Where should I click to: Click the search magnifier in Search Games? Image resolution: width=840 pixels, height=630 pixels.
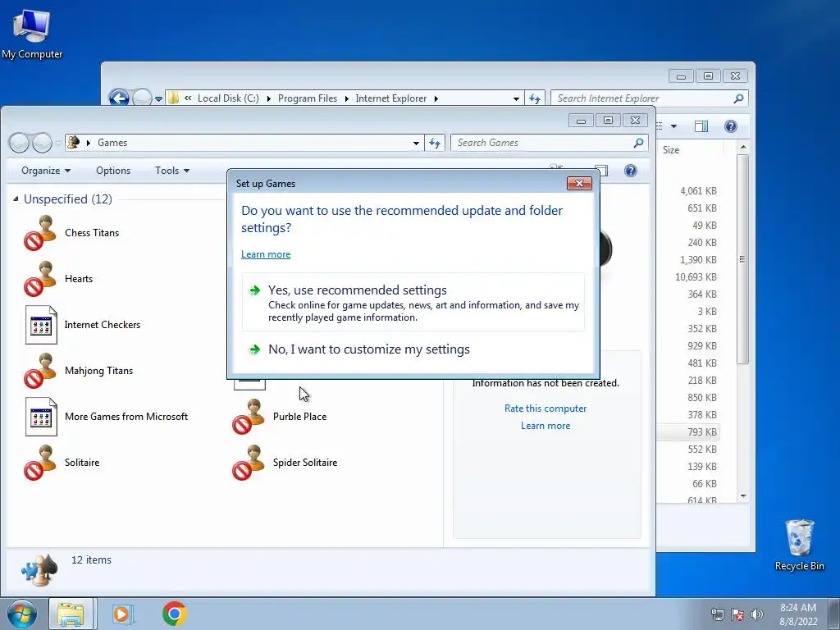pyautogui.click(x=638, y=143)
